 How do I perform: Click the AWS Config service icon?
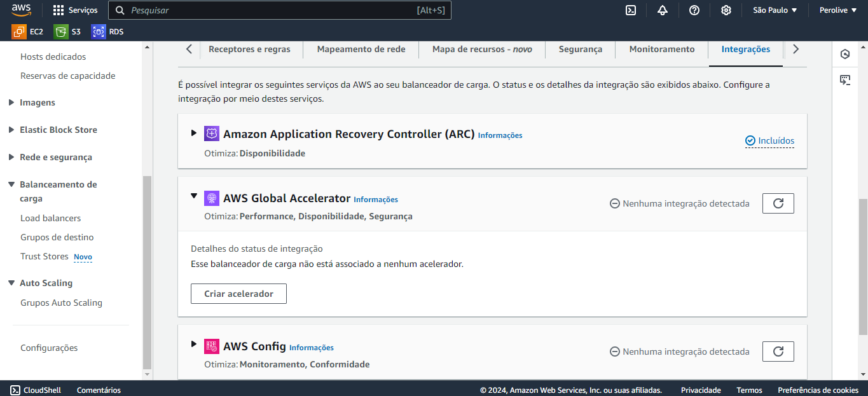tap(212, 346)
